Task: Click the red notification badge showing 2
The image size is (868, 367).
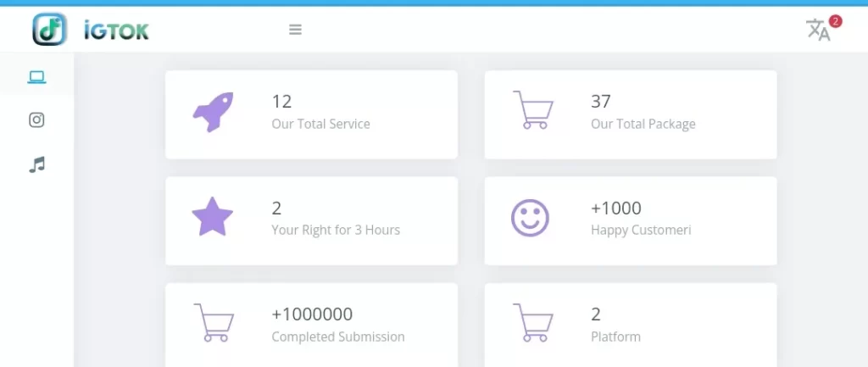Action: 836,21
